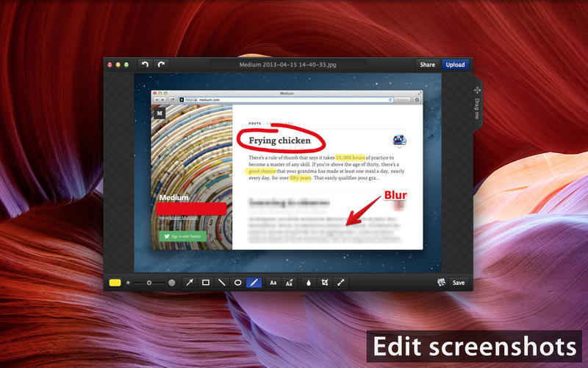Viewport: 588px width, 368px height.
Task: Click the Resize diagonal arrows tool
Action: pyautogui.click(x=340, y=282)
